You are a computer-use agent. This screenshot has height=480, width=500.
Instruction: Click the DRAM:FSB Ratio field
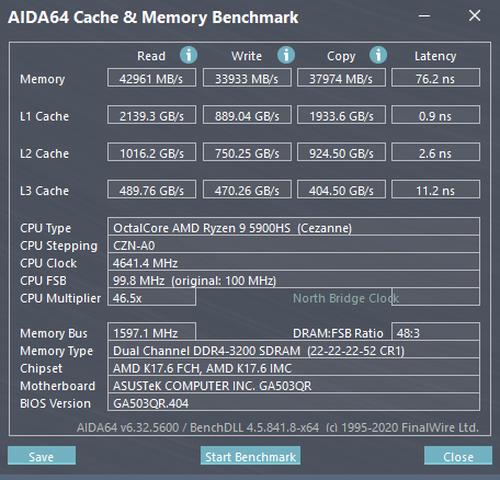(x=436, y=332)
